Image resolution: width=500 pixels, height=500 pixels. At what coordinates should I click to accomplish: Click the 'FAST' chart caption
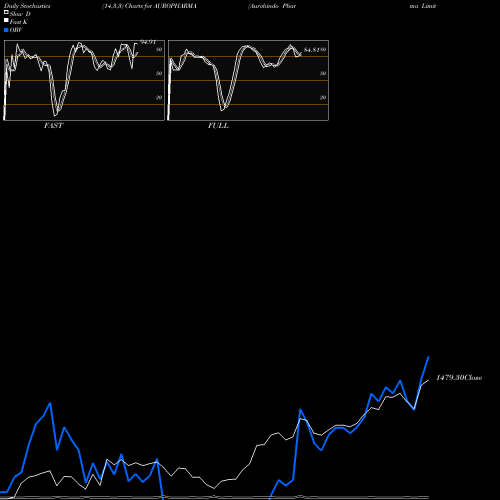tap(54, 126)
